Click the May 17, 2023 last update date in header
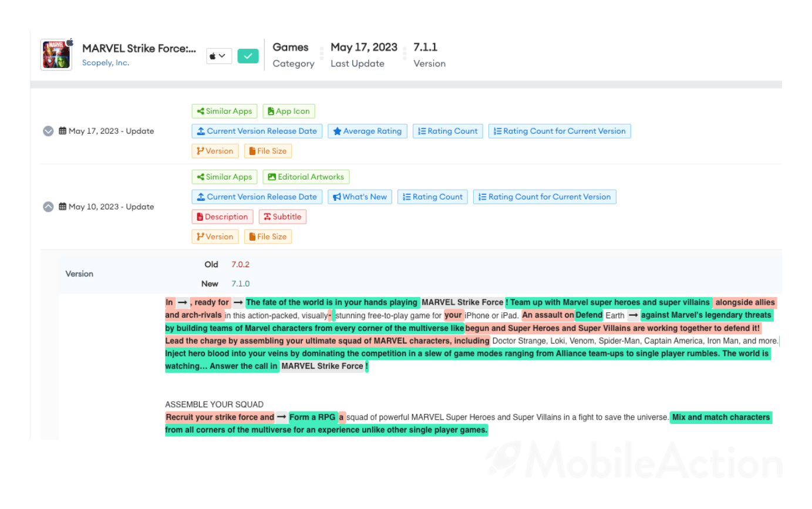The width and height of the screenshot is (812, 509). (364, 47)
